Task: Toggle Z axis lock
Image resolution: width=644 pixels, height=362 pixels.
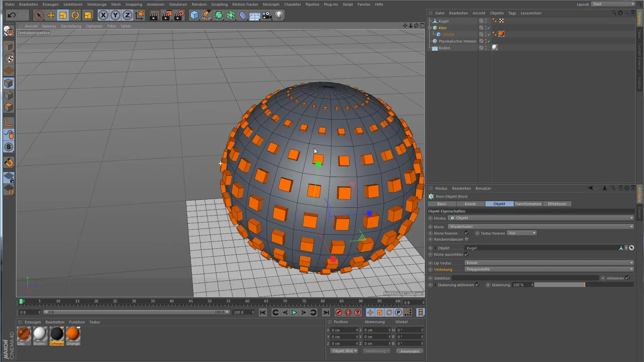Action: (127, 15)
